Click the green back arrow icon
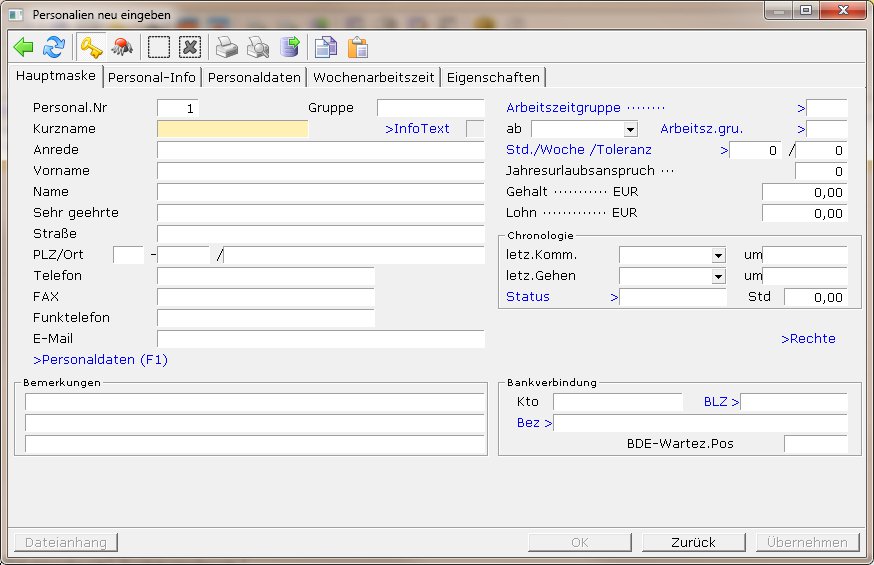874x565 pixels. click(x=24, y=47)
